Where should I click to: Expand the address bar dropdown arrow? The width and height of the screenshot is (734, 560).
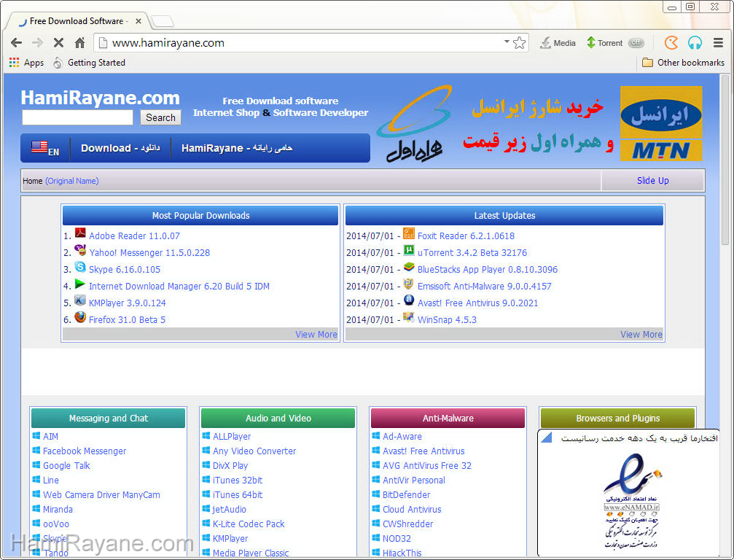[507, 42]
